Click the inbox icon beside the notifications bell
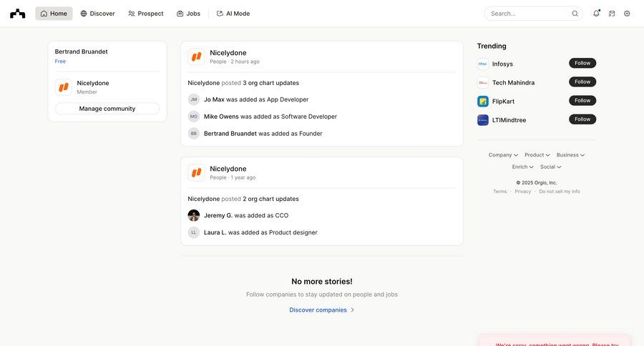644x346 pixels. (x=612, y=14)
